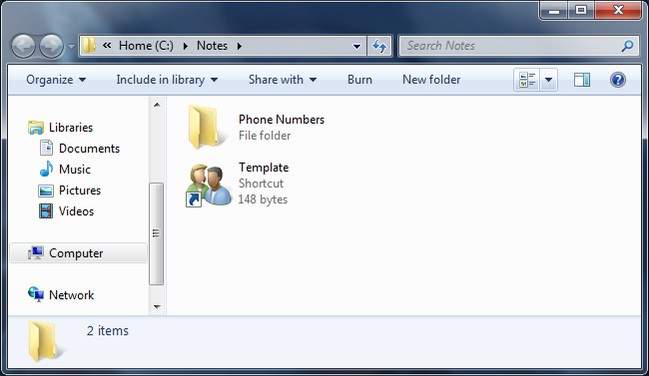The height and width of the screenshot is (376, 649).
Task: Refresh the Notes folder view
Action: [380, 46]
